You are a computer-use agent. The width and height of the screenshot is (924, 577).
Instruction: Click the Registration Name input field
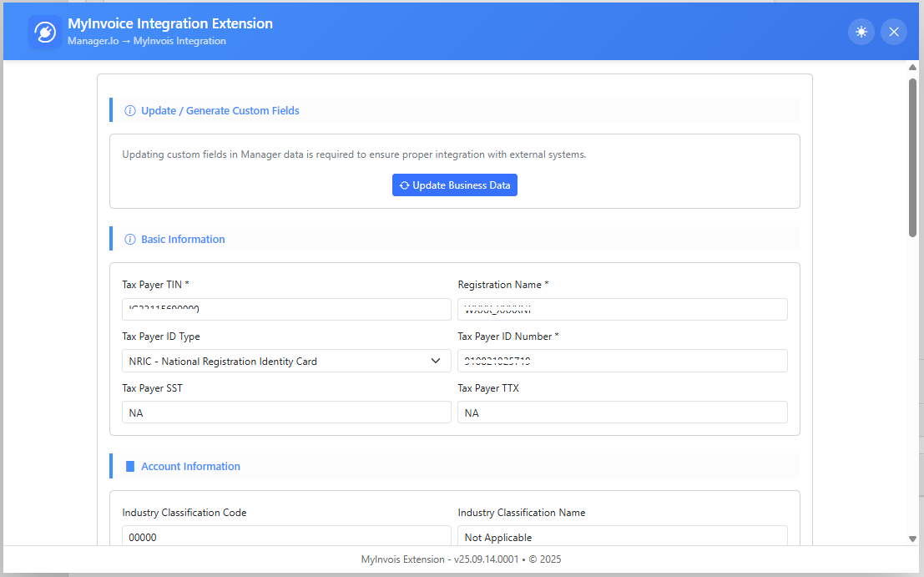pyautogui.click(x=622, y=309)
